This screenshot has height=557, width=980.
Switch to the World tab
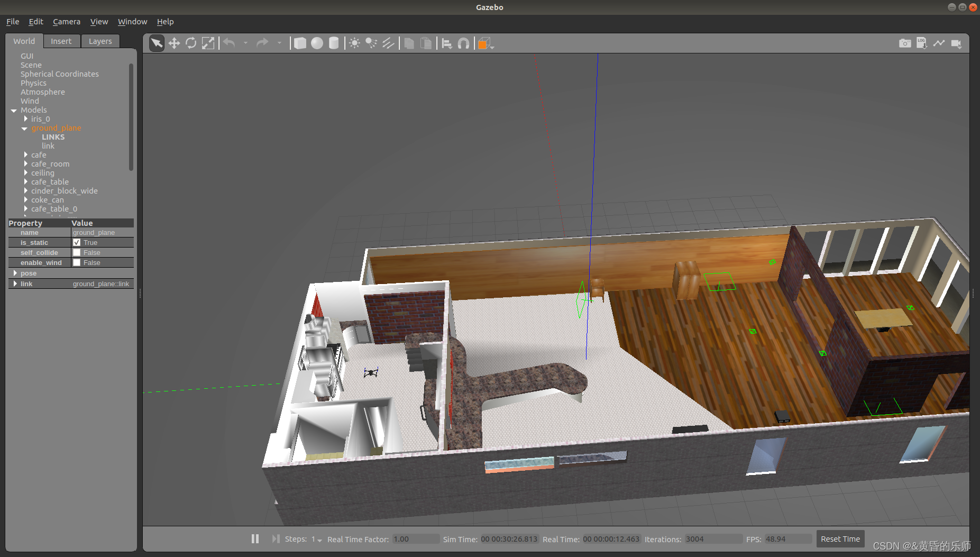24,41
